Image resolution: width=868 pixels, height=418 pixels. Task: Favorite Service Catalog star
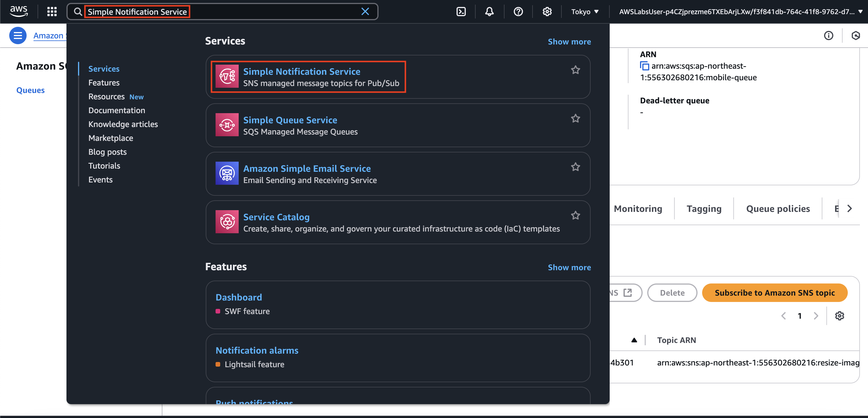point(575,215)
